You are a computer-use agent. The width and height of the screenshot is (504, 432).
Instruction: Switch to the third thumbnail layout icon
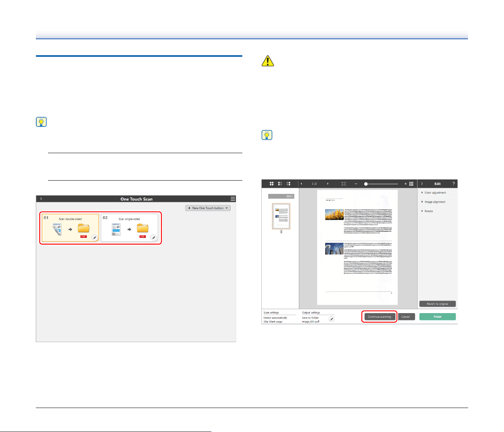coord(288,184)
